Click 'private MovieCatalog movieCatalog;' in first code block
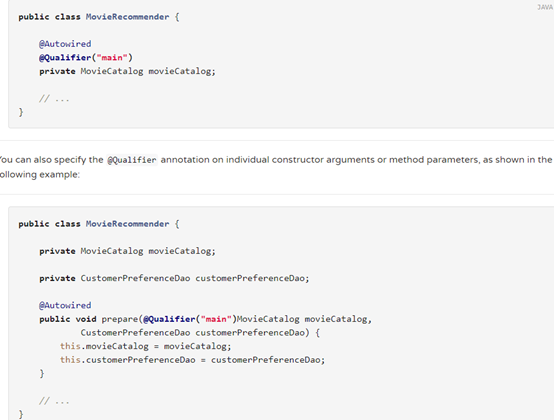Image resolution: width=554 pixels, height=420 pixels. (x=127, y=71)
